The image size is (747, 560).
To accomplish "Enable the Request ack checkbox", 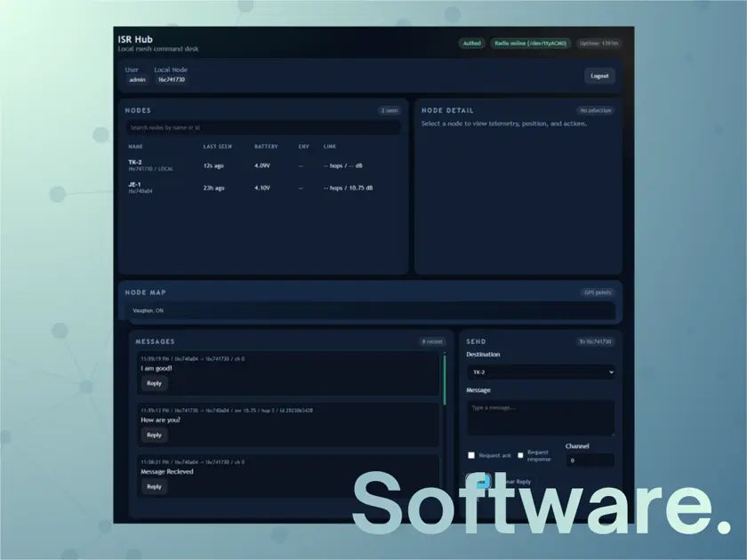I will [x=471, y=455].
